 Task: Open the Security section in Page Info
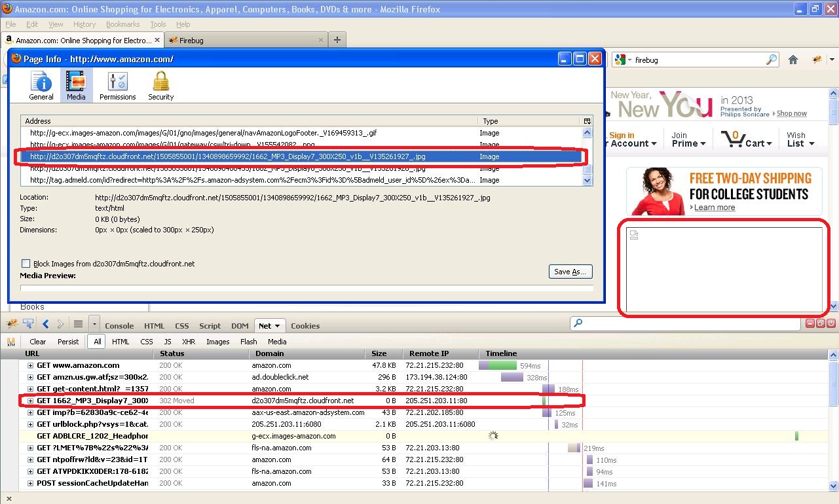click(x=160, y=86)
